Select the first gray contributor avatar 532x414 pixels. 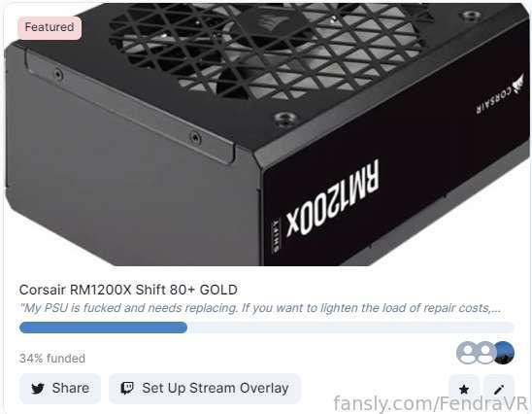coord(467,353)
